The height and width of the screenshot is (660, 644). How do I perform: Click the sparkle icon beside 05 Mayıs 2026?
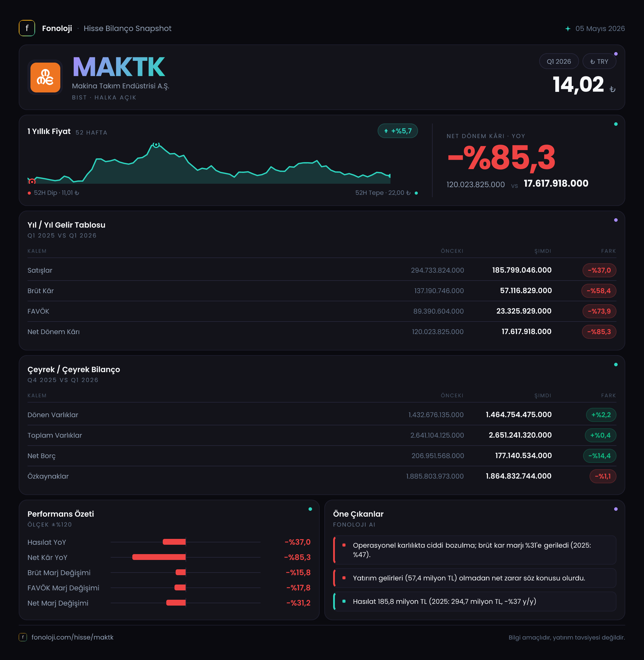click(x=568, y=29)
